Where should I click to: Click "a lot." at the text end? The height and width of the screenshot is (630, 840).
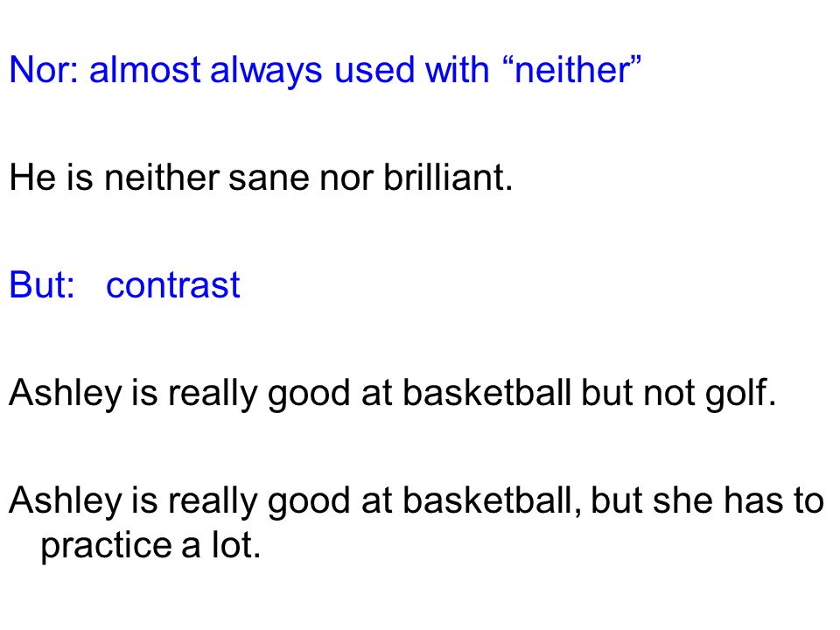point(220,545)
